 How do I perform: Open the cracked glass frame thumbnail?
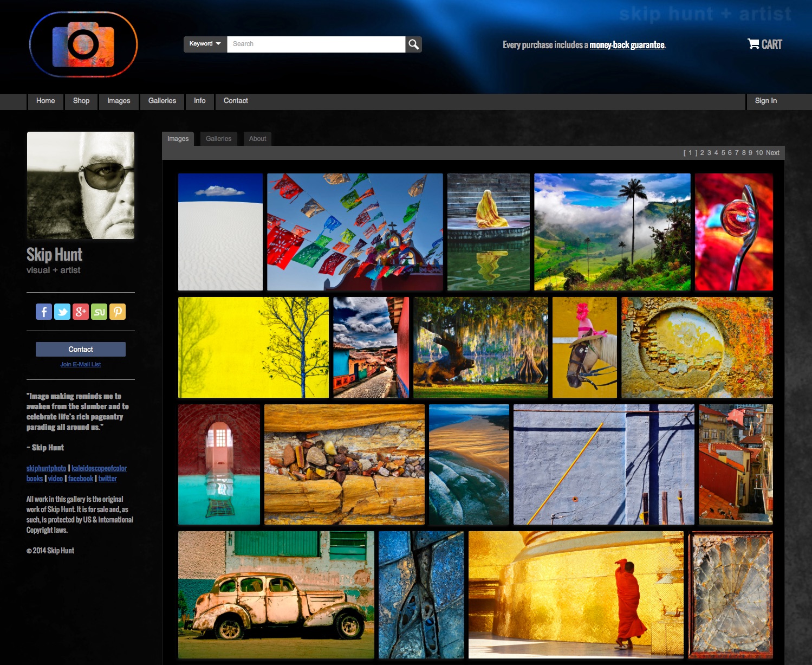(x=731, y=595)
